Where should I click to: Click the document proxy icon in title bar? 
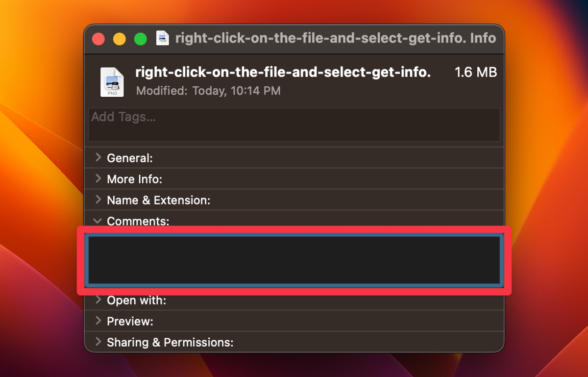[162, 38]
